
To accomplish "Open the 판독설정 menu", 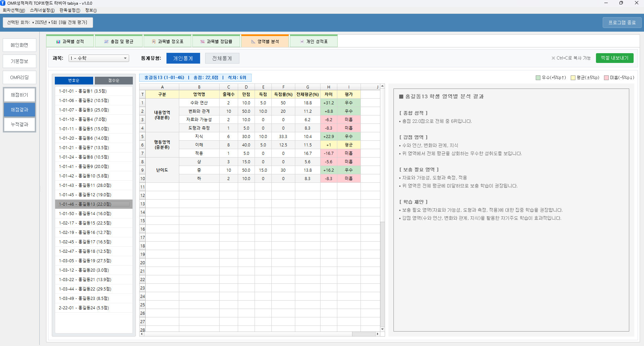I will [70, 10].
